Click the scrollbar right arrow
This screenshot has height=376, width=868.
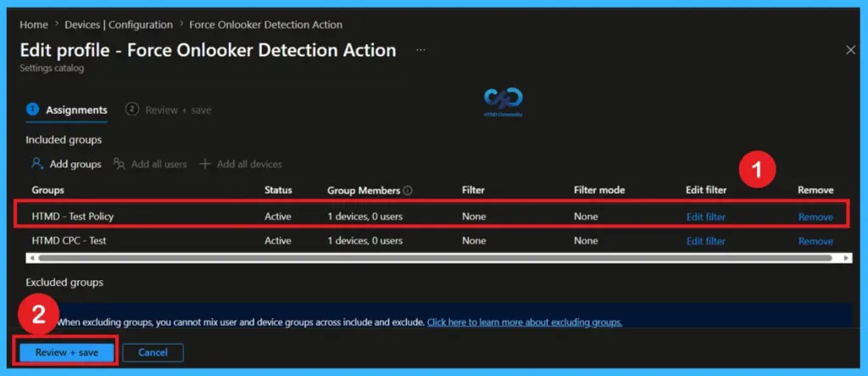tap(847, 258)
